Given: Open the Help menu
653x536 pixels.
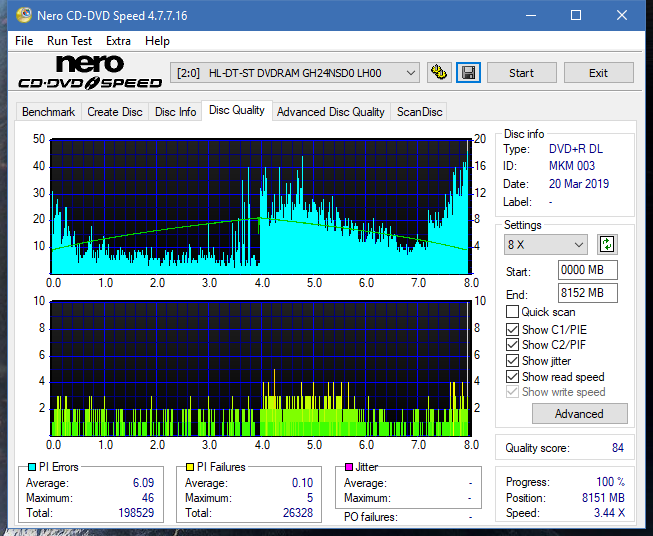Looking at the screenshot, I should click(x=157, y=41).
